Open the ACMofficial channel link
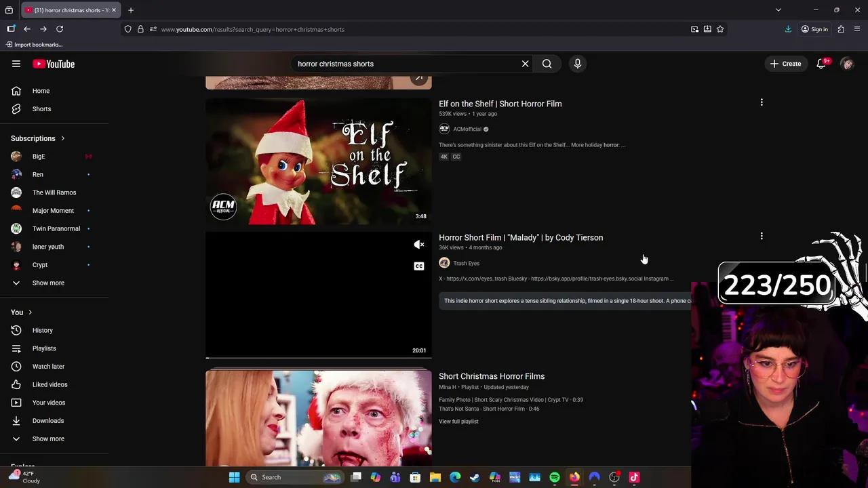The height and width of the screenshot is (488, 868). [x=467, y=129]
